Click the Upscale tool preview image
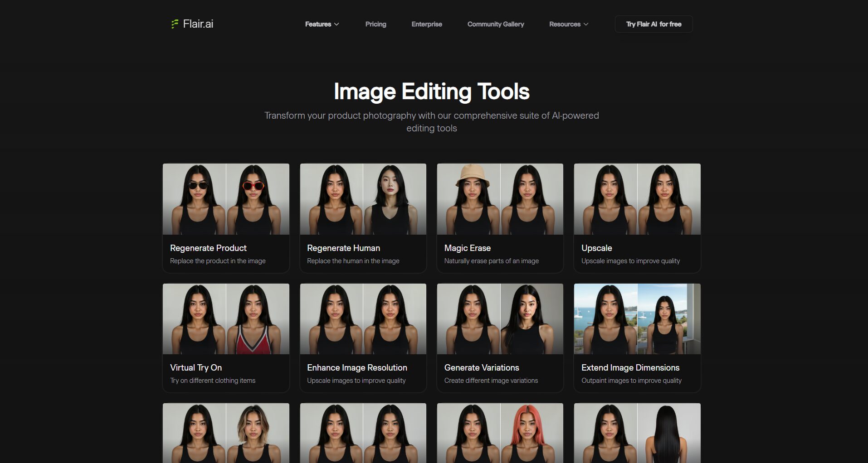 coord(637,199)
